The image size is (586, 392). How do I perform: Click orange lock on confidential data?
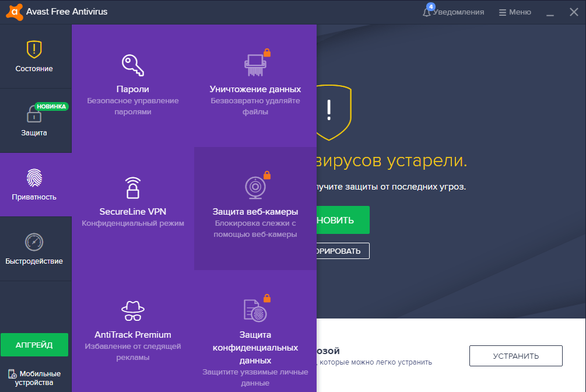267,298
